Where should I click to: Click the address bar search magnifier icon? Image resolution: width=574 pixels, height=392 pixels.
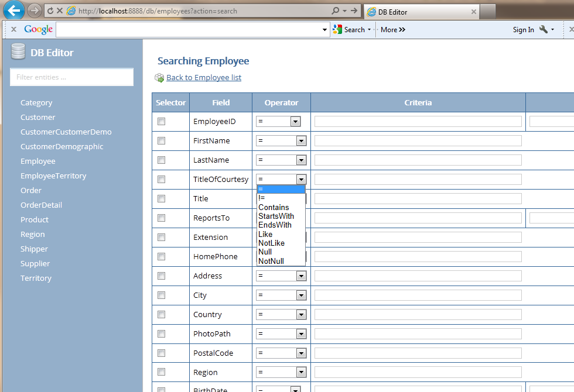pos(335,11)
